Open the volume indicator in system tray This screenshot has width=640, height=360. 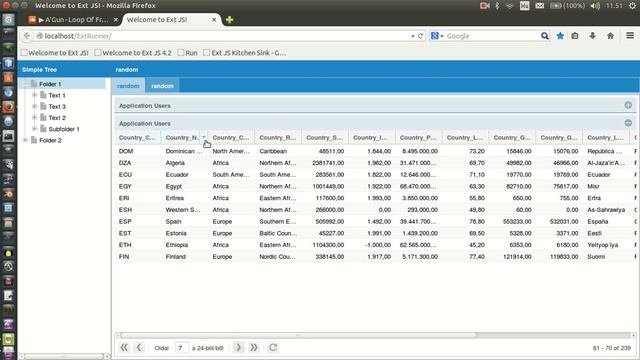595,6
